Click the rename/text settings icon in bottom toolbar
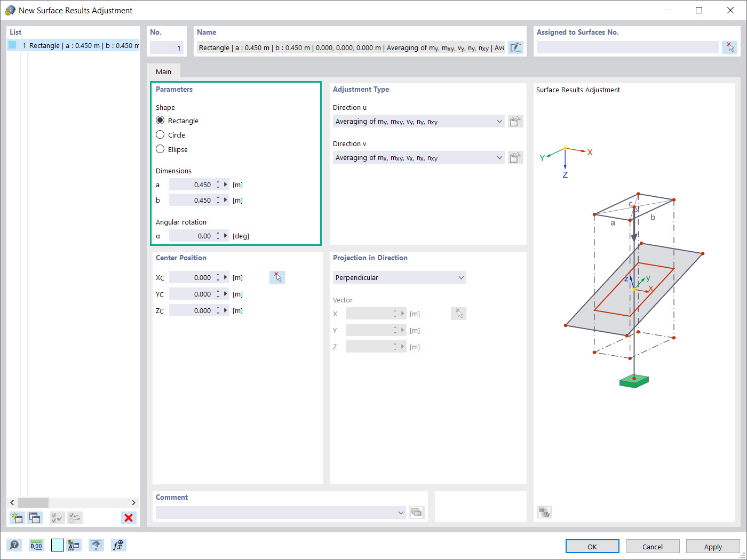 coord(74,545)
